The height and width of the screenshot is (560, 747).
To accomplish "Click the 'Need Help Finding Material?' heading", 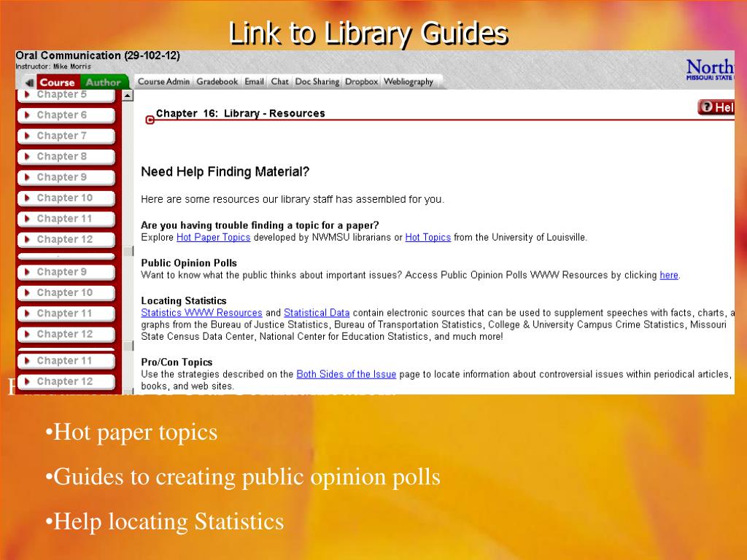I will pyautogui.click(x=225, y=172).
